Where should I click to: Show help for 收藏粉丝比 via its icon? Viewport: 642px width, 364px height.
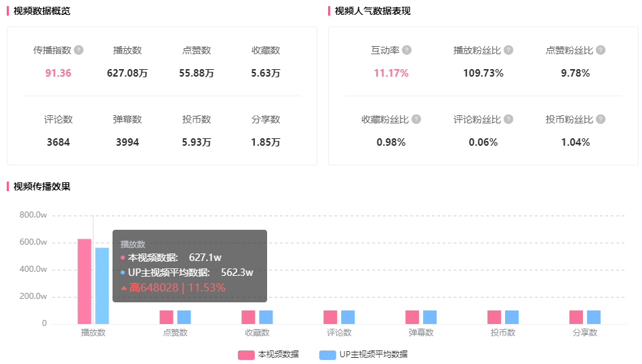[416, 119]
